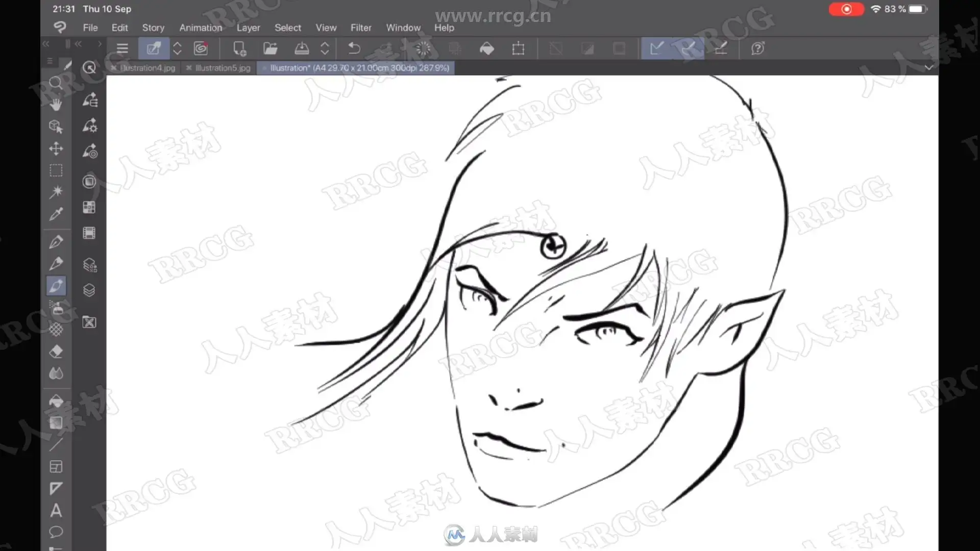The height and width of the screenshot is (551, 980).
Task: Switch to the Illustration5.jpg tab
Action: [x=223, y=68]
